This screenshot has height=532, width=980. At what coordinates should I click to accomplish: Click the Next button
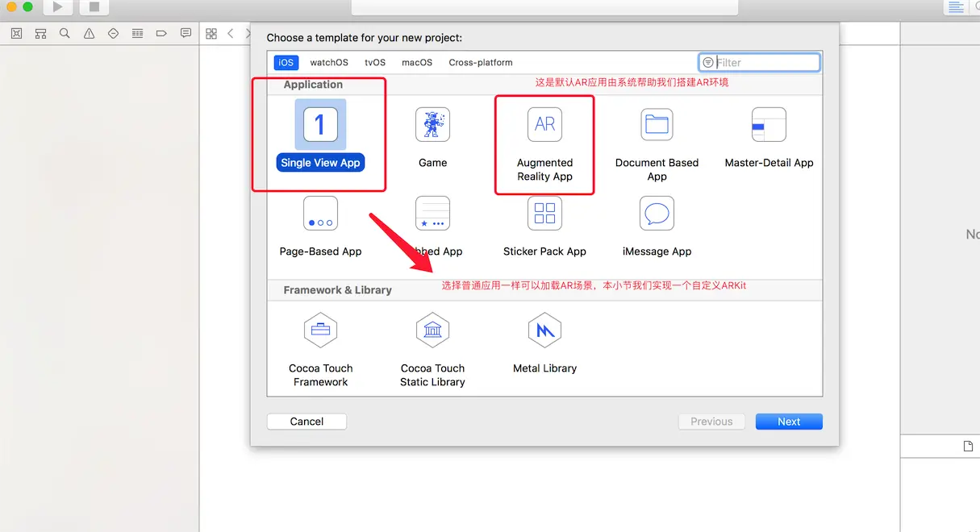click(x=789, y=422)
